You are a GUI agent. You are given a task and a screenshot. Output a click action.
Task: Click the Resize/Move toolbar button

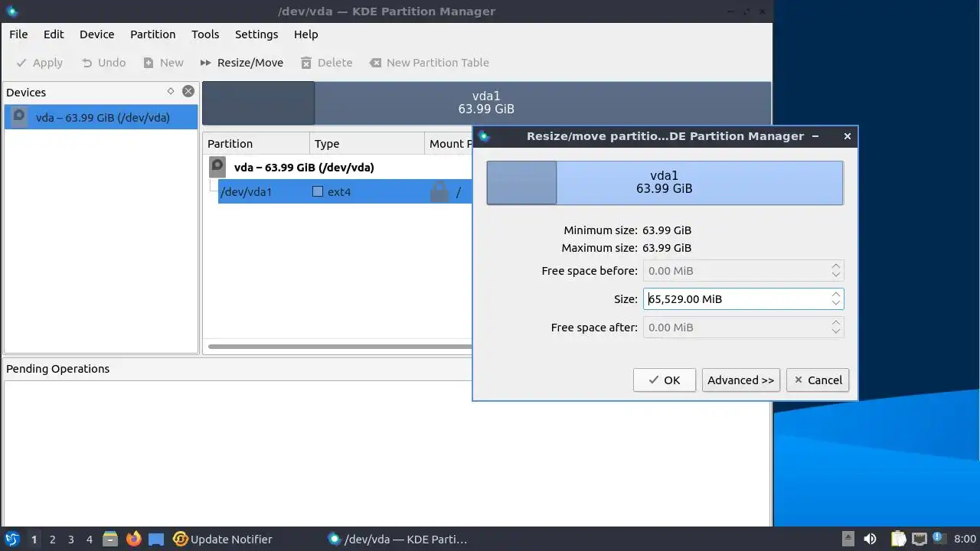(x=241, y=63)
